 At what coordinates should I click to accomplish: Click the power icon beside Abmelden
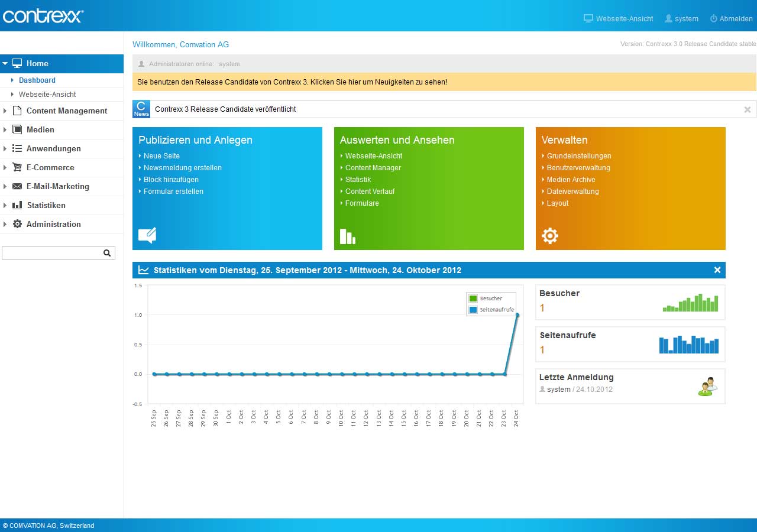point(714,18)
